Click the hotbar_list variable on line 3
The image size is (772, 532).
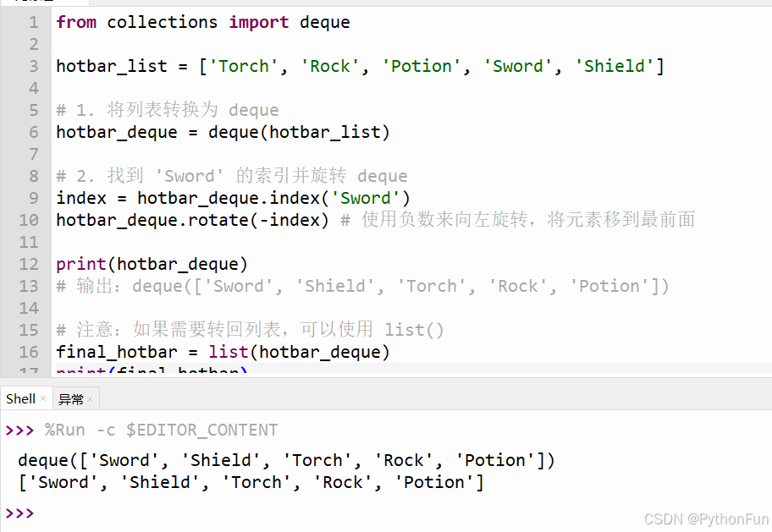(112, 66)
